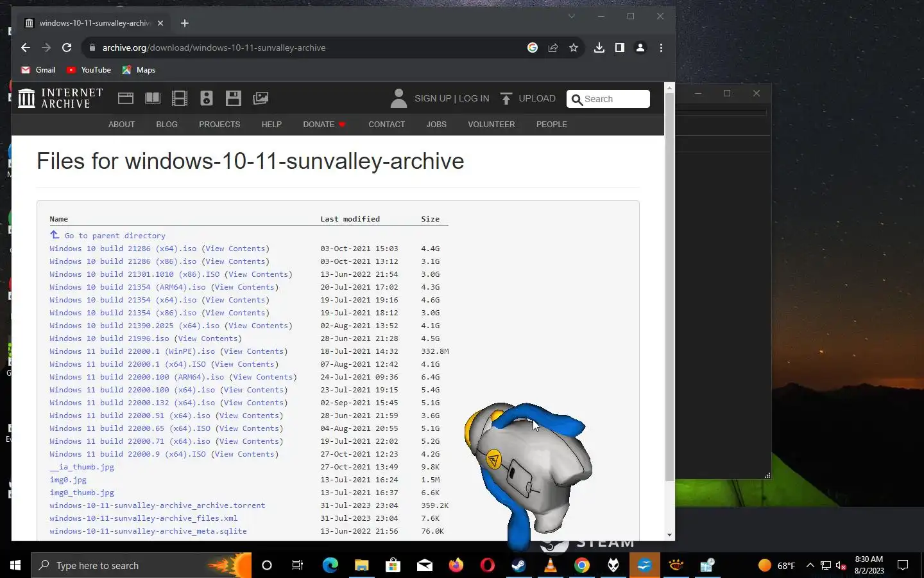Viewport: 924px width, 578px height.
Task: Close the windows-10-11-sunvalley tab
Action: [160, 23]
